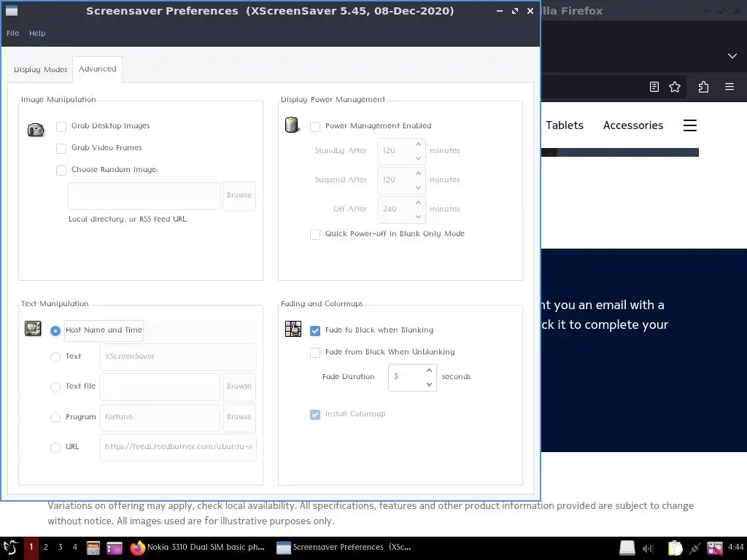Uncheck Fade to Black when Blanking
Screen dimensions: 747x560
(315, 330)
